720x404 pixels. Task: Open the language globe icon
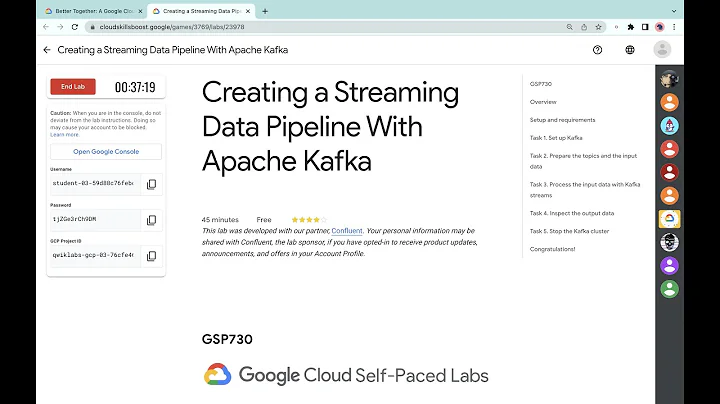tap(630, 50)
